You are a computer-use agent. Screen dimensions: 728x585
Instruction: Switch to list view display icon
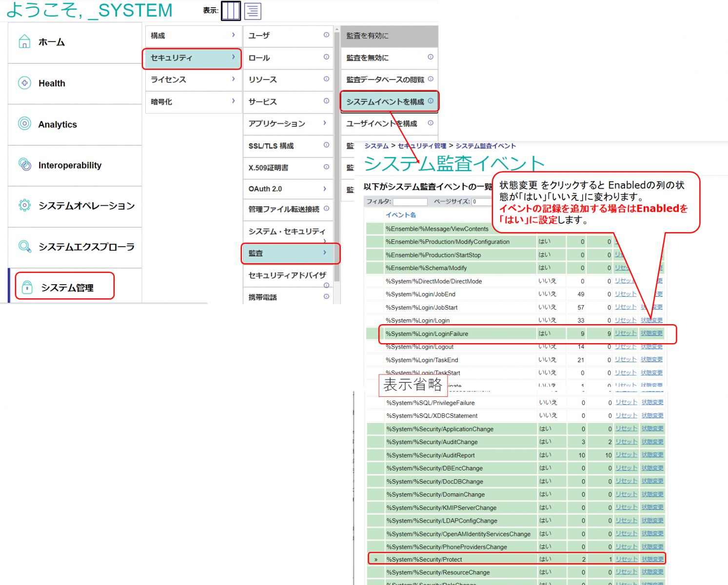253,11
